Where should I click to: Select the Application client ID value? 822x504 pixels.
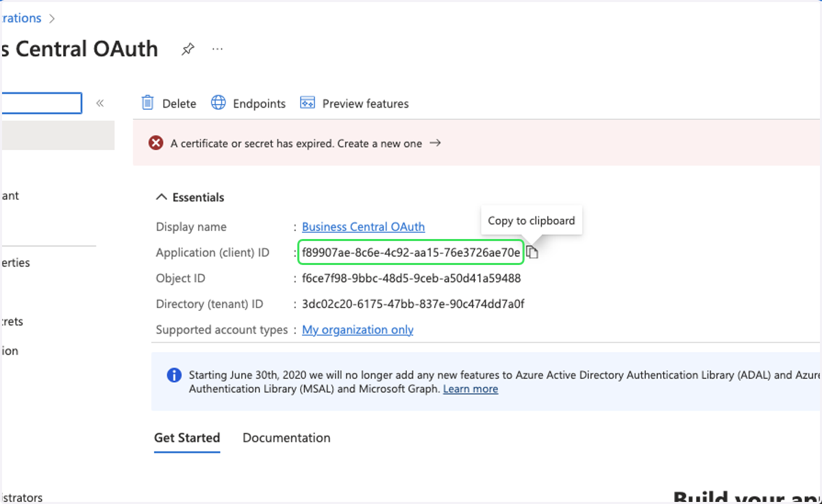point(411,253)
